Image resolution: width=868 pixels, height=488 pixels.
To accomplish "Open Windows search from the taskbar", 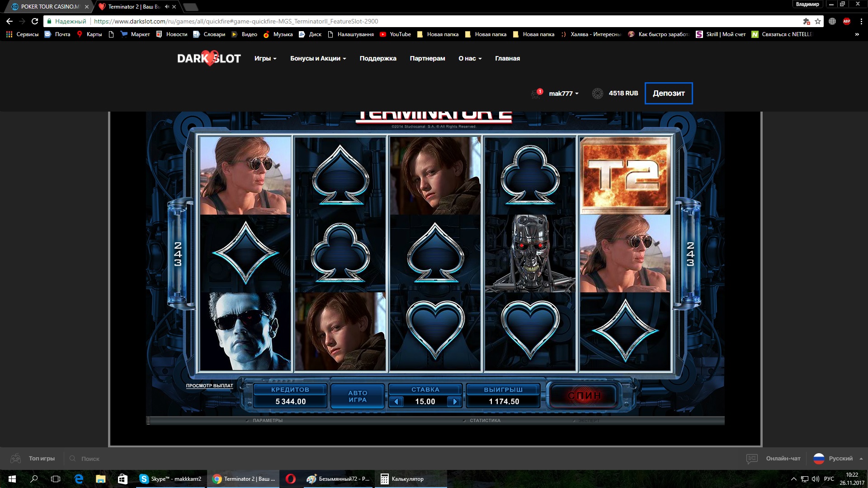I will [x=34, y=479].
